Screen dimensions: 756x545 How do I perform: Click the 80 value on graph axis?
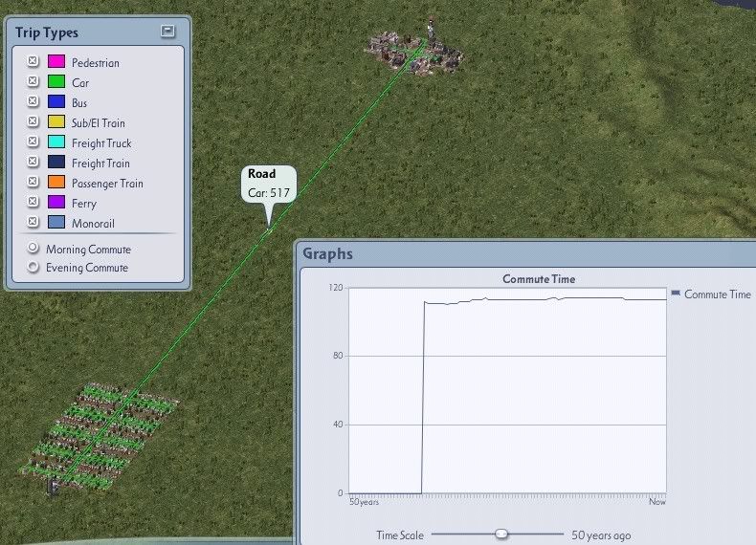[x=338, y=356]
